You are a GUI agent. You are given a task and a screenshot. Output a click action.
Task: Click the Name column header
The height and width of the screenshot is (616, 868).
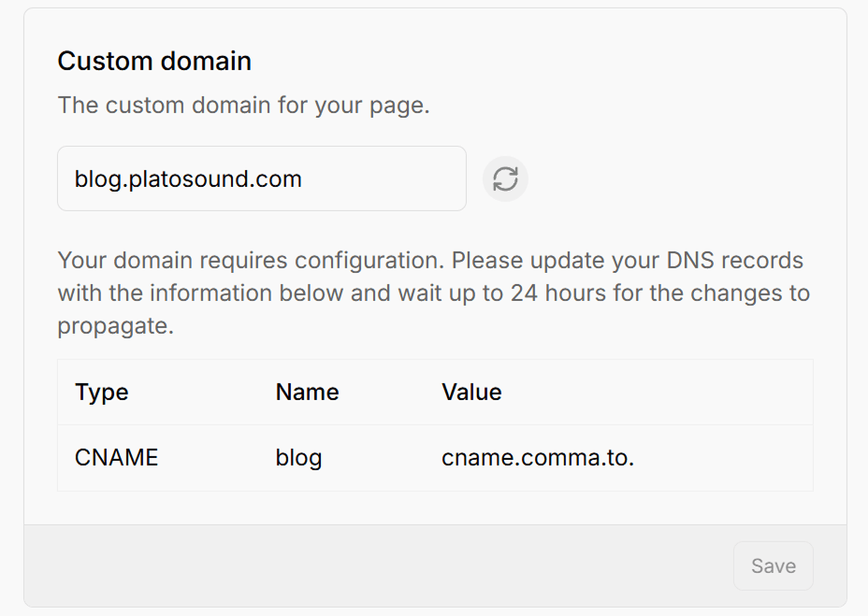click(306, 393)
